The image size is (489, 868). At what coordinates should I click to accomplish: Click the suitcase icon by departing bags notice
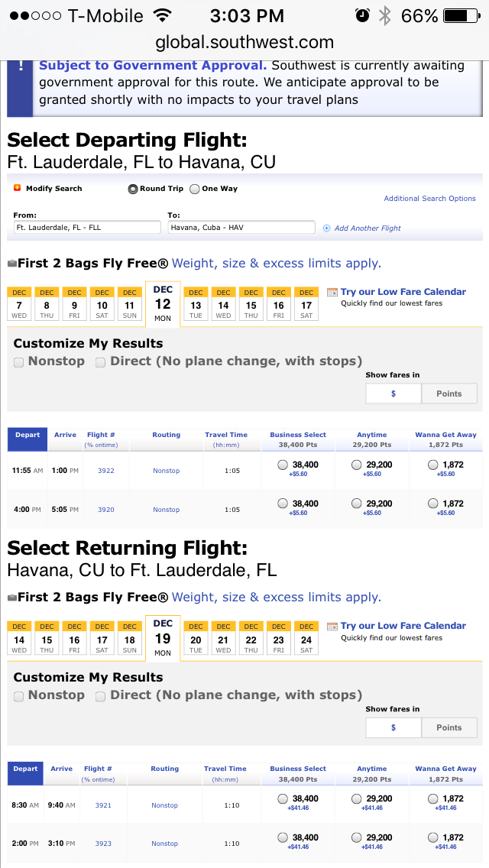[11, 264]
